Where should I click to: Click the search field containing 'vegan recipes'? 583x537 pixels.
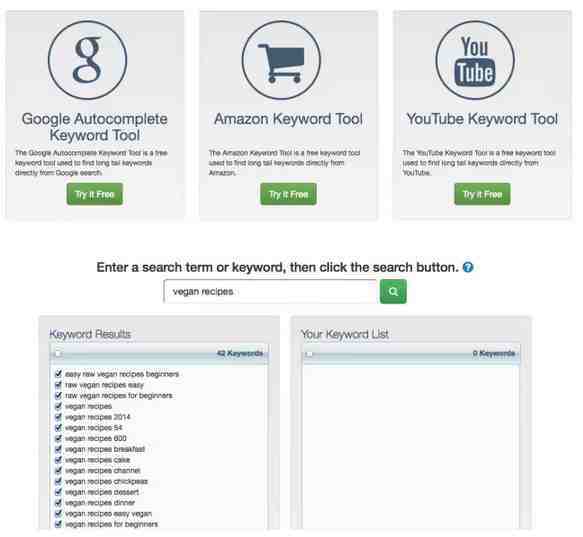pos(271,292)
